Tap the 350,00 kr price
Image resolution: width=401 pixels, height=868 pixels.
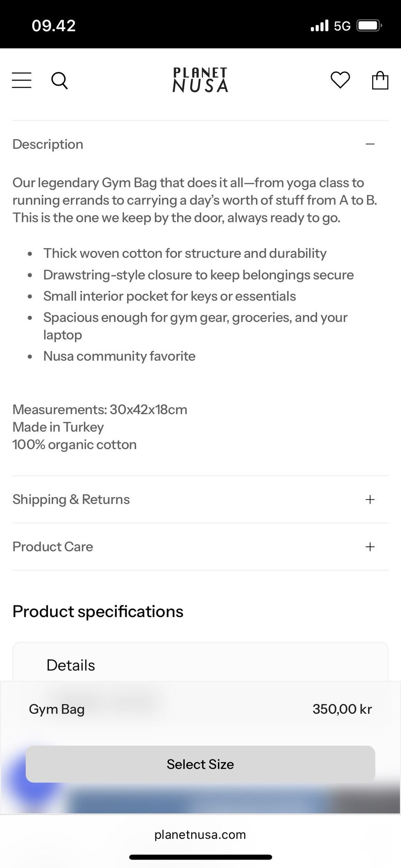tap(342, 709)
